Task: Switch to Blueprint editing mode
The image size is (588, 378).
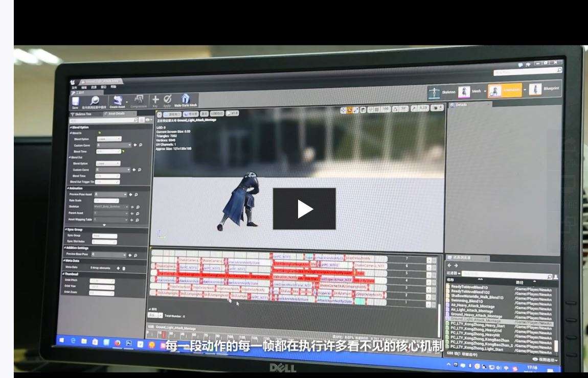Action: pos(545,89)
